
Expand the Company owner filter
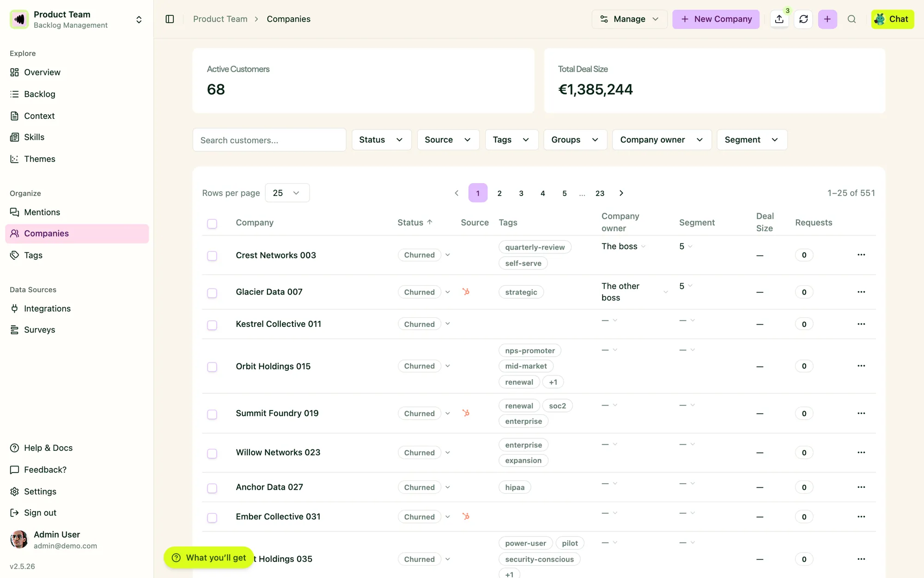662,140
